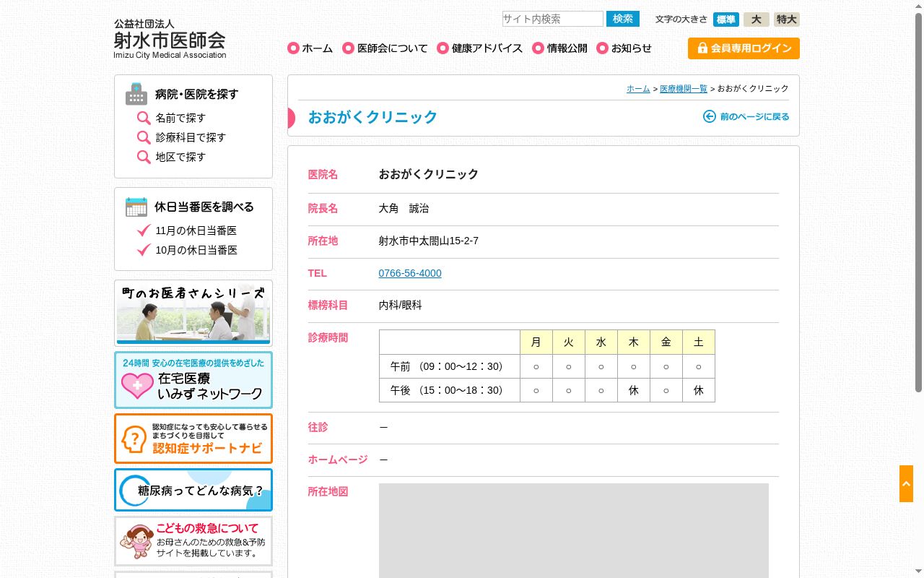
Task: Click the director name 大角 誠治
Action: click(x=404, y=208)
